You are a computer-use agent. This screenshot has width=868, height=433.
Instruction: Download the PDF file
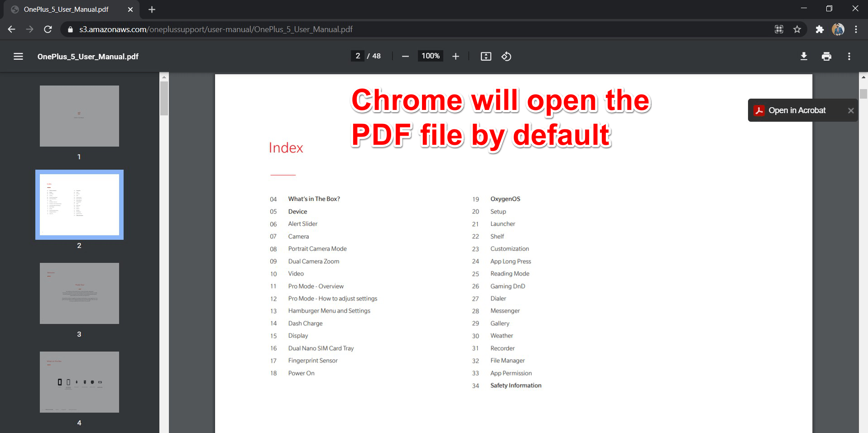tap(804, 57)
